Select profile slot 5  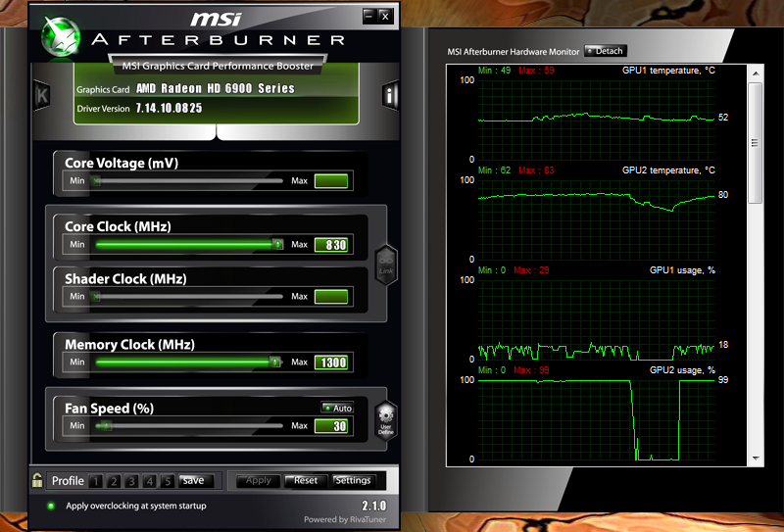coord(168,481)
